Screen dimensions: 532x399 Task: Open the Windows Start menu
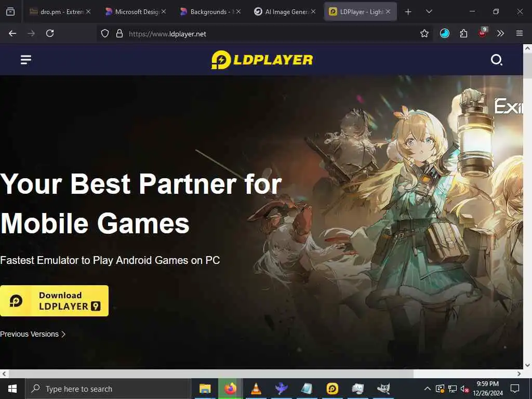[x=12, y=389]
